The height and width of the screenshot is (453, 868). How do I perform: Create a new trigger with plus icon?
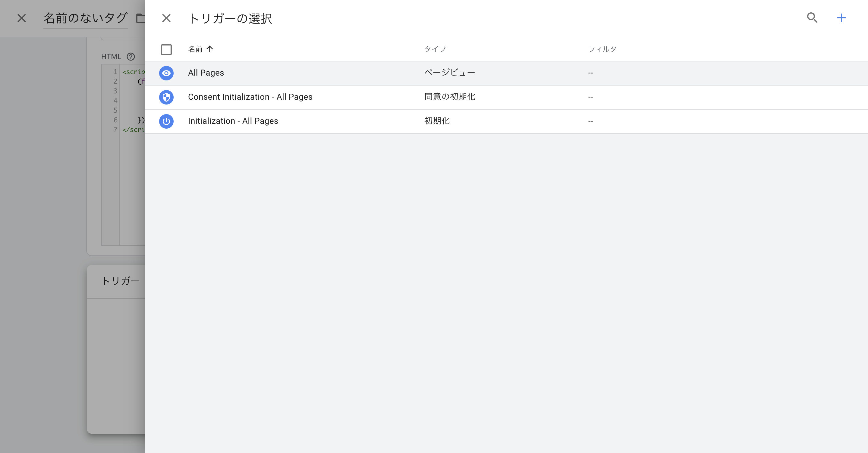(x=841, y=18)
